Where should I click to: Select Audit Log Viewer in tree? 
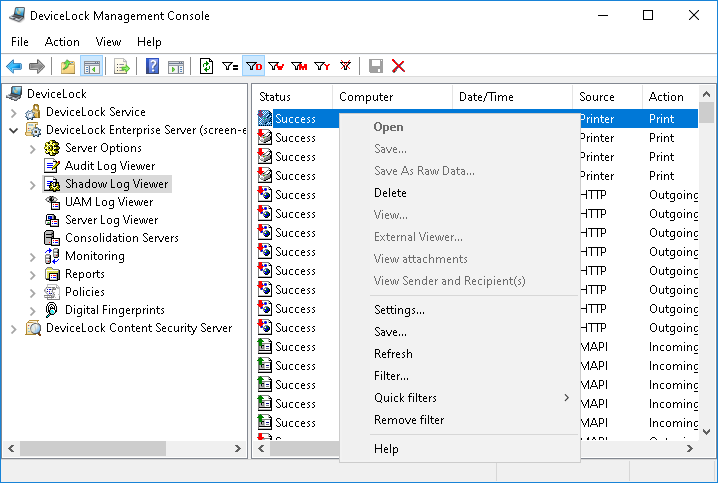click(x=110, y=166)
